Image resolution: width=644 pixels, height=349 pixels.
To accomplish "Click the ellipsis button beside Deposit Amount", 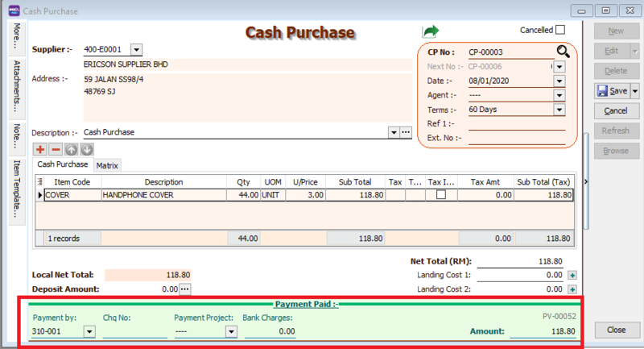I will pyautogui.click(x=185, y=289).
